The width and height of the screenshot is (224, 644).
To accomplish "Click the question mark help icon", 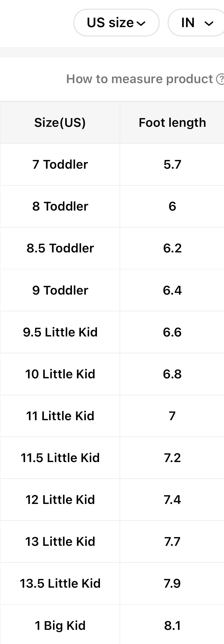I will tap(220, 79).
